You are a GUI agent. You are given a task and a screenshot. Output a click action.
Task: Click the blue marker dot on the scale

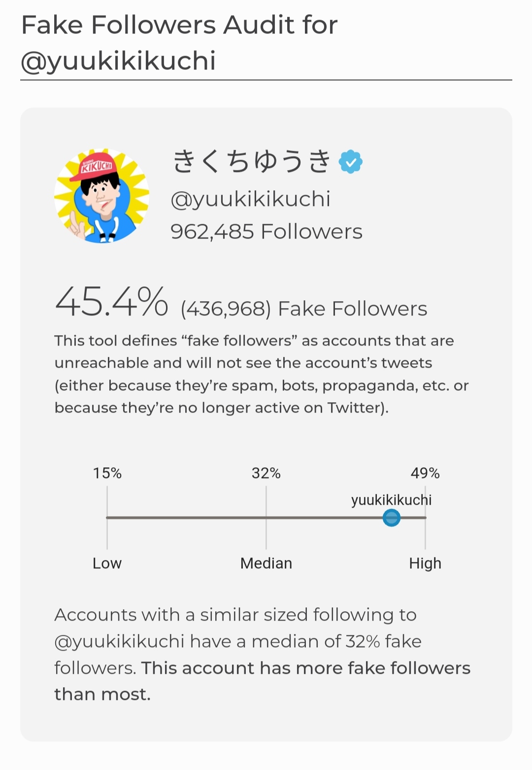click(x=392, y=518)
